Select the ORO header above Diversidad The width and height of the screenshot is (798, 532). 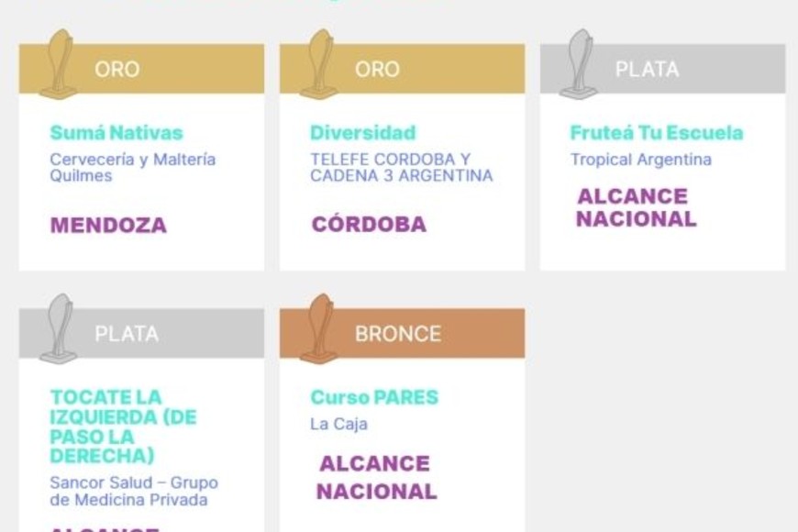(x=377, y=69)
